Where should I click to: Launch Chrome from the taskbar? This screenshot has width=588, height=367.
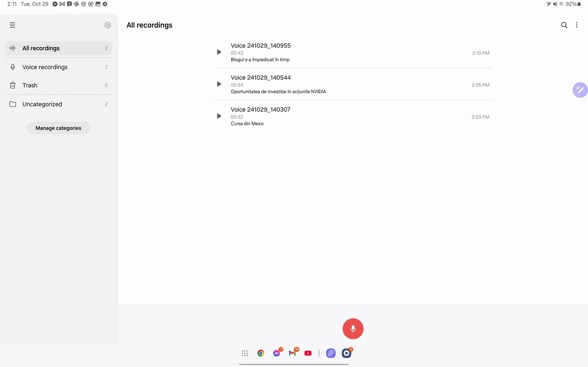pos(261,353)
